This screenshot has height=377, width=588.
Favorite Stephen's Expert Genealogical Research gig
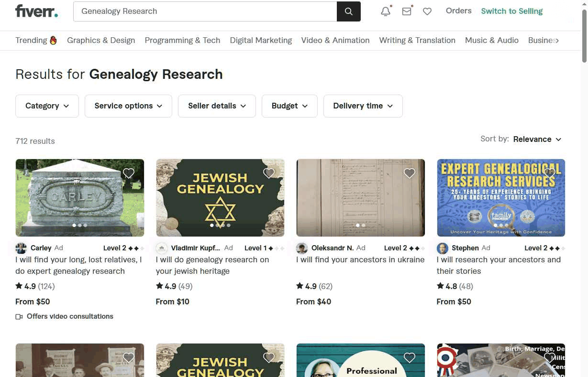[550, 173]
